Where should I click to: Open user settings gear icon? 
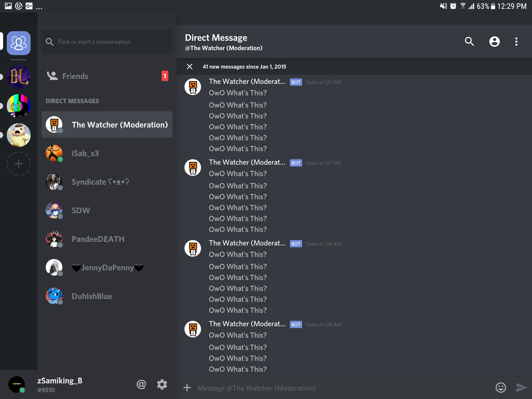pos(162,384)
